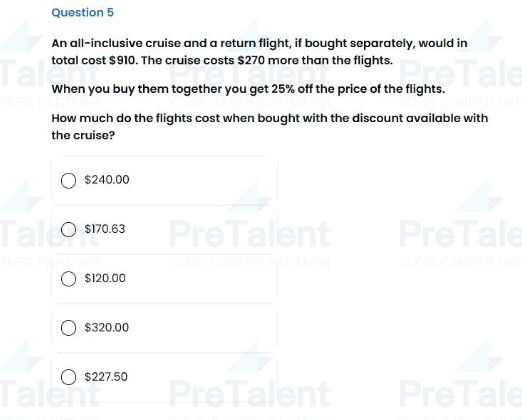Select the $240.00 radio button
Viewport: 522px width, 420px height.
pos(68,181)
